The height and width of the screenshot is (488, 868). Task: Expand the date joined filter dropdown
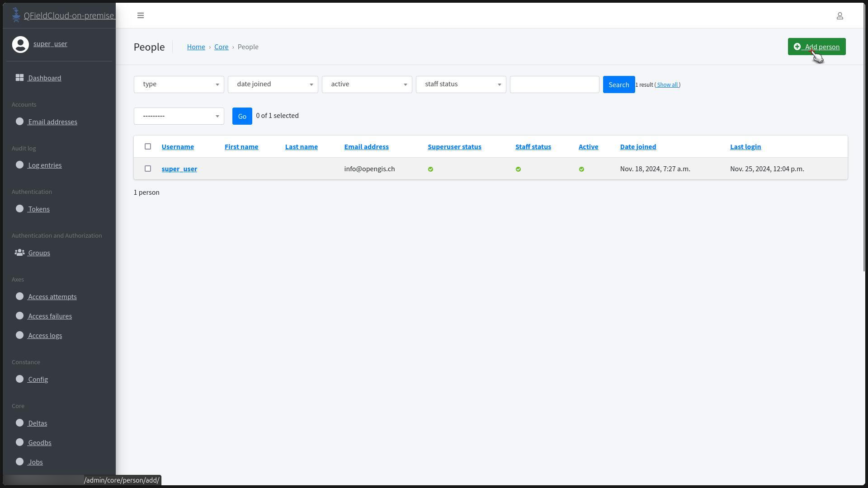point(273,84)
